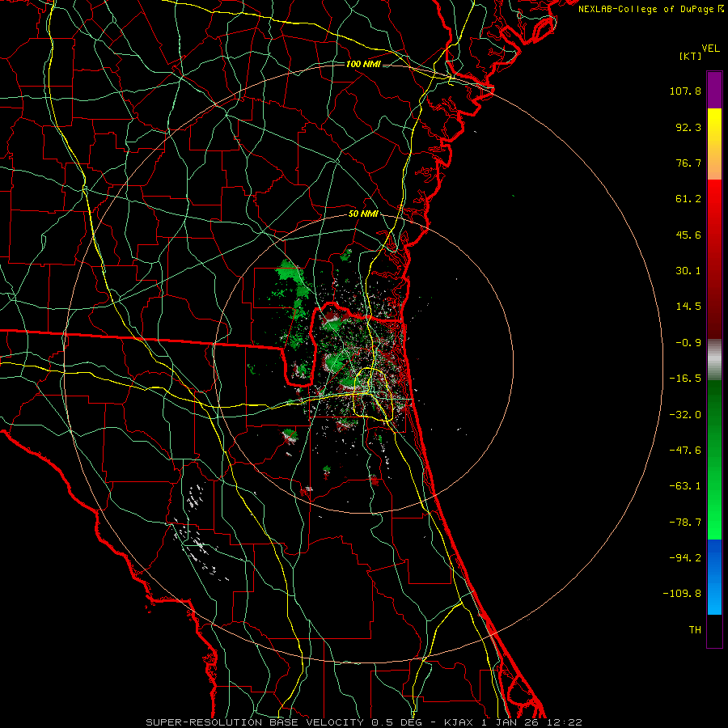Image resolution: width=728 pixels, height=728 pixels.
Task: Click the gray near-zero segment of the color bar
Action: coord(714,360)
